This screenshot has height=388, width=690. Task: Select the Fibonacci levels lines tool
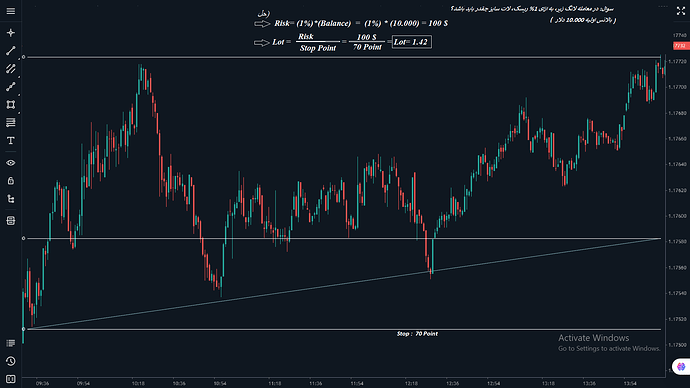pos(11,122)
